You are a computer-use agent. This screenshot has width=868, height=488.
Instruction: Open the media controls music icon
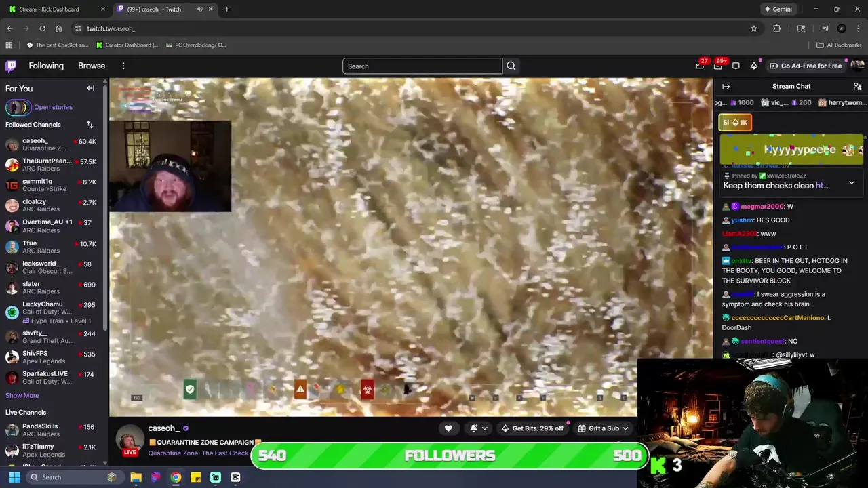(x=825, y=28)
